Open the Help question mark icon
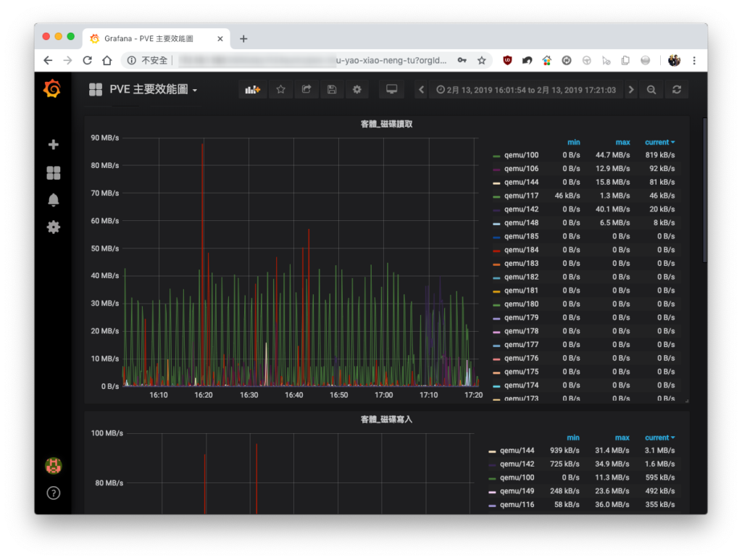The width and height of the screenshot is (742, 560). tap(54, 493)
